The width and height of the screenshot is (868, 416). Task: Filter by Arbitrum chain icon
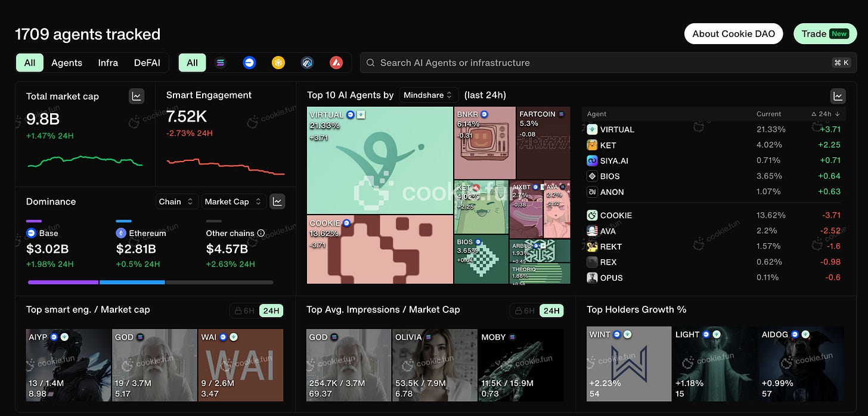(307, 63)
